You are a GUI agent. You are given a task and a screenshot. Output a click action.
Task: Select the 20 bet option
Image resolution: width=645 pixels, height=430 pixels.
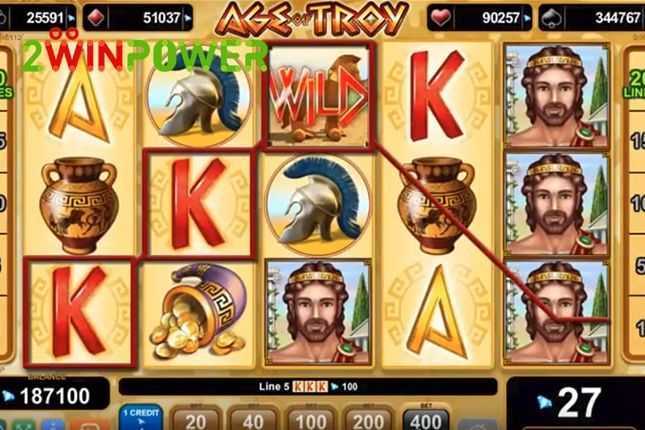pyautogui.click(x=195, y=419)
